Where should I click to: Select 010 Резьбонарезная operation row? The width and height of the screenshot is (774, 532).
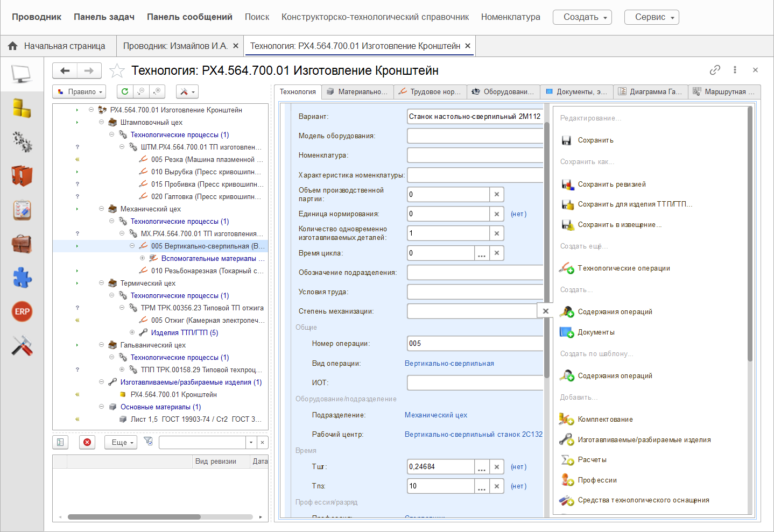pos(207,271)
